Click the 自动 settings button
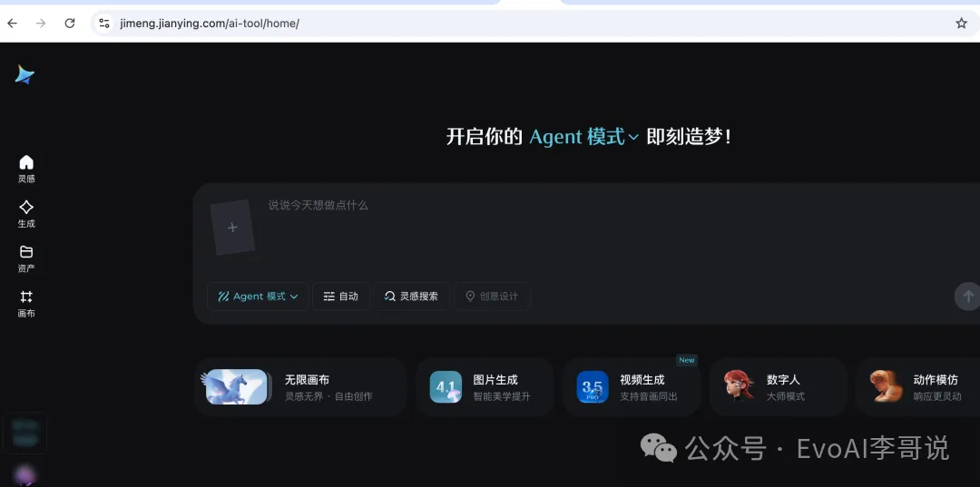980x487 pixels. 340,297
